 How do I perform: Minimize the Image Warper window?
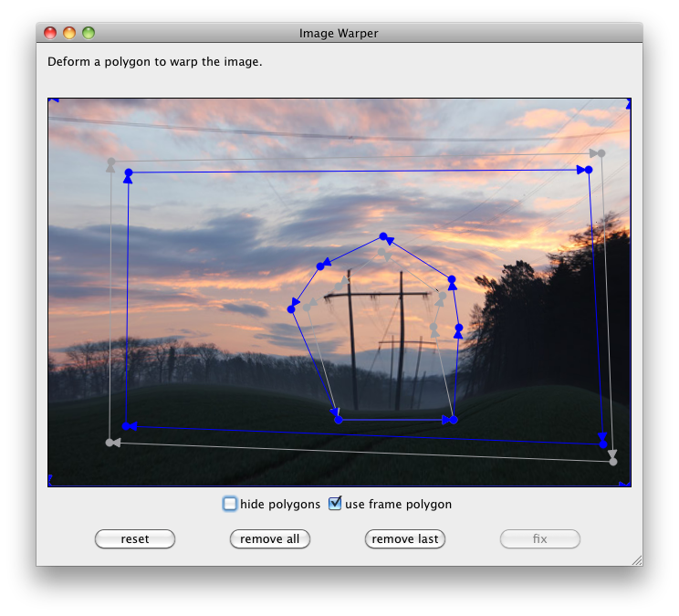[69, 33]
